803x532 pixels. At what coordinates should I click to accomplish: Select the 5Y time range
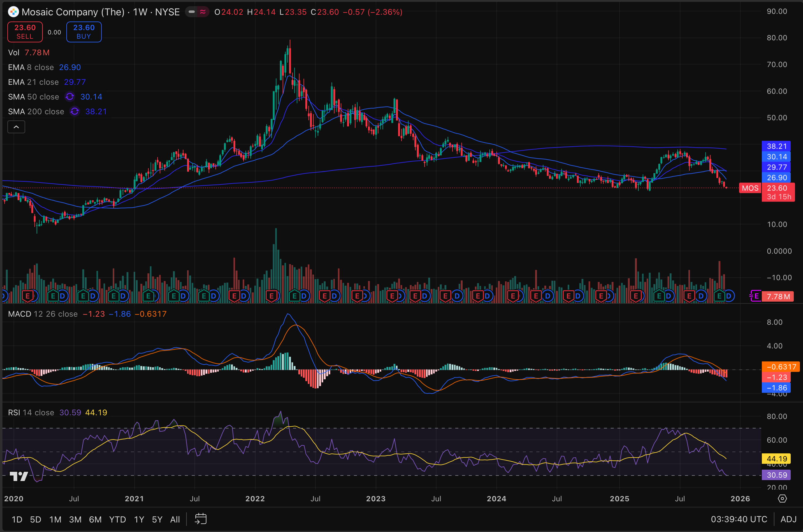click(x=157, y=519)
